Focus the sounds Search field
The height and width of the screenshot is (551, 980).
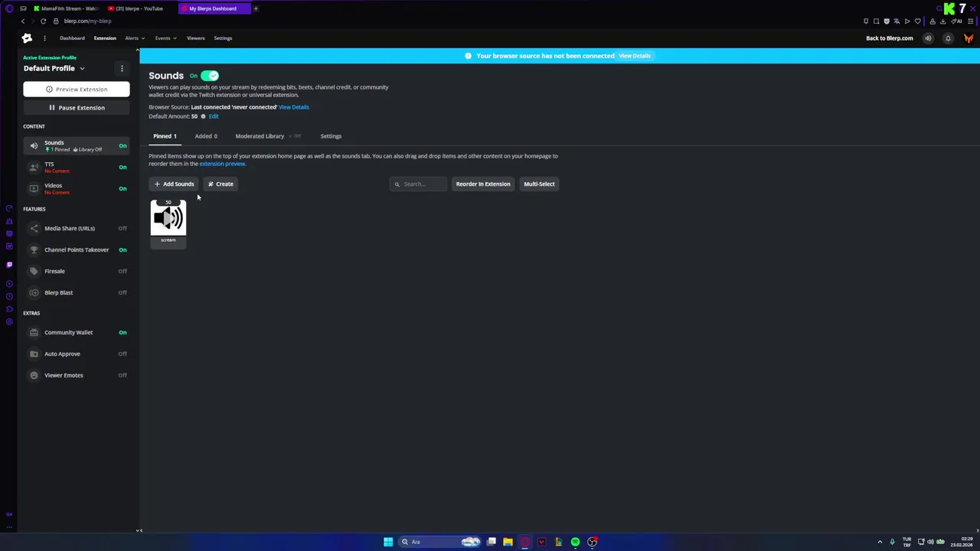(418, 184)
